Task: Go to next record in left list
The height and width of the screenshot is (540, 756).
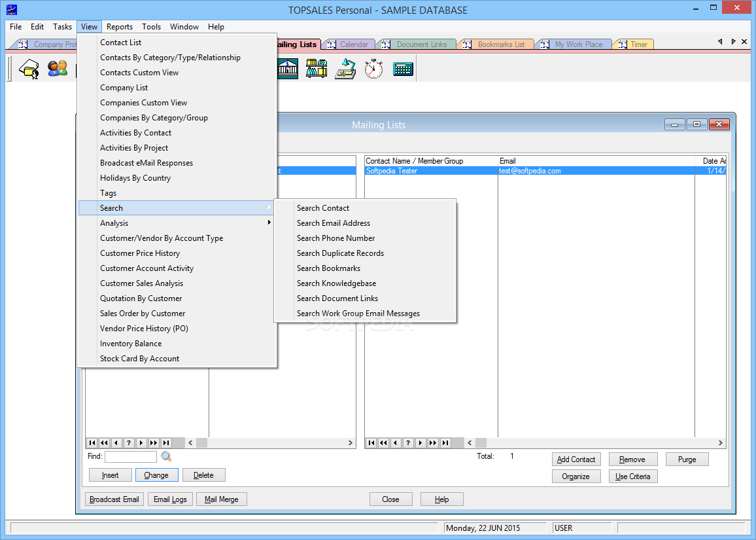Action: (x=141, y=442)
